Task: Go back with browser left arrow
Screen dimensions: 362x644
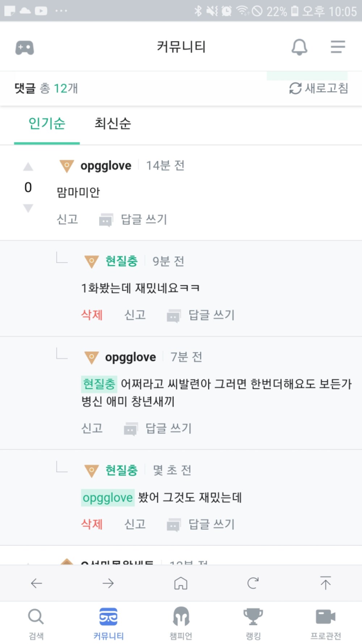Action: tap(36, 583)
